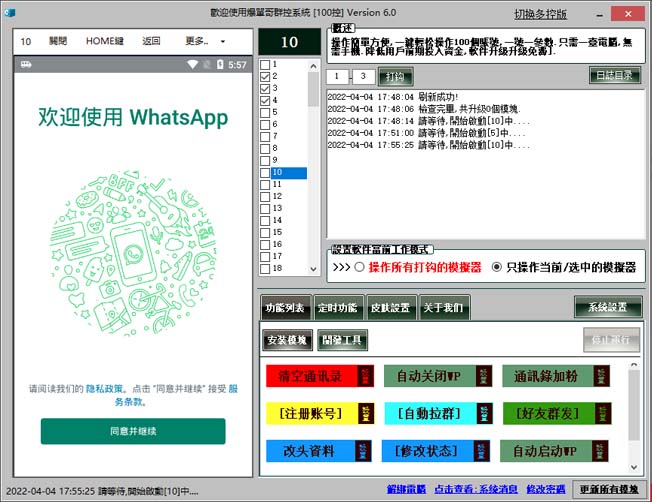Open 日誌目录 log directory
The width and height of the screenshot is (652, 502).
pos(615,75)
